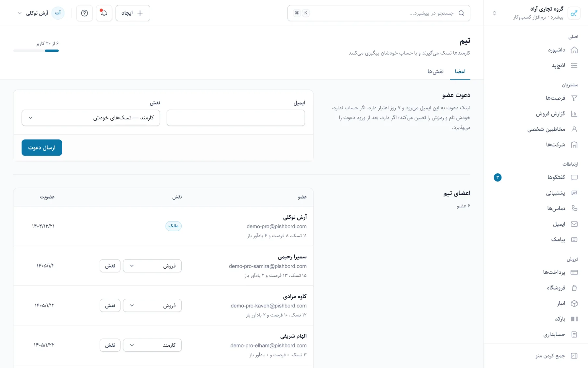Open the Dashboard home icon
The width and height of the screenshot is (588, 368).
(574, 50)
